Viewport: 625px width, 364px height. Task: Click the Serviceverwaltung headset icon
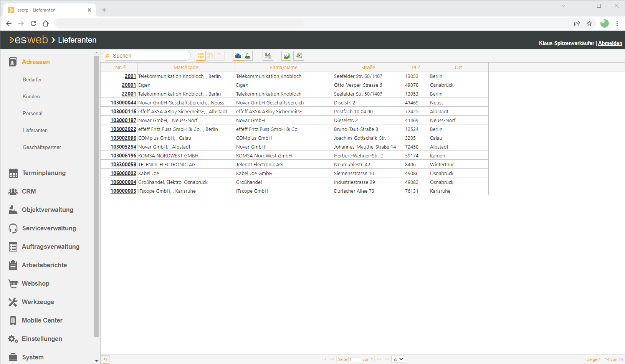[x=13, y=228]
